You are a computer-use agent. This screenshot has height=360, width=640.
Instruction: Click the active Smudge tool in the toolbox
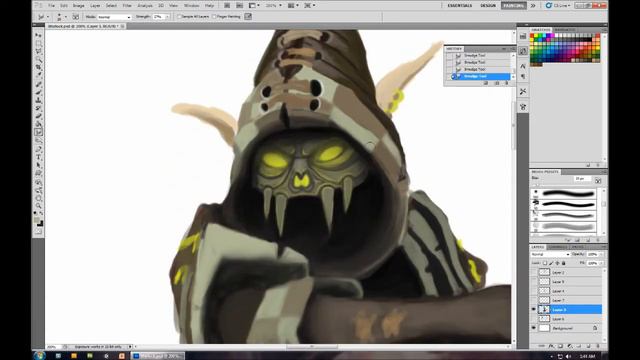pyautogui.click(x=38, y=132)
